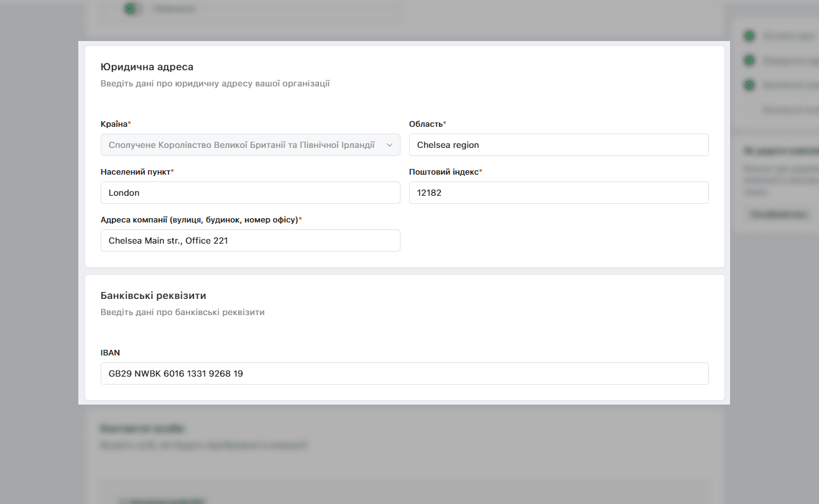Click the blurred button in right side panel
Viewport: 819px width, 504px height.
point(779,214)
